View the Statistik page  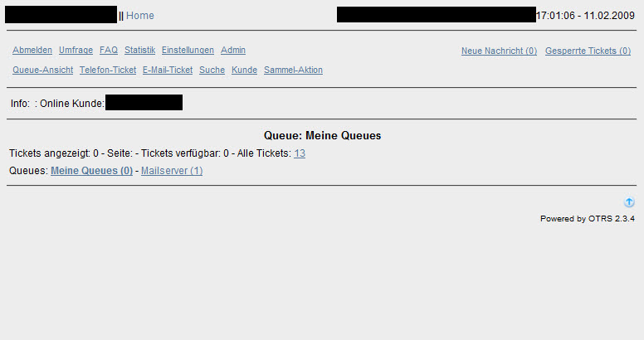pyautogui.click(x=140, y=50)
